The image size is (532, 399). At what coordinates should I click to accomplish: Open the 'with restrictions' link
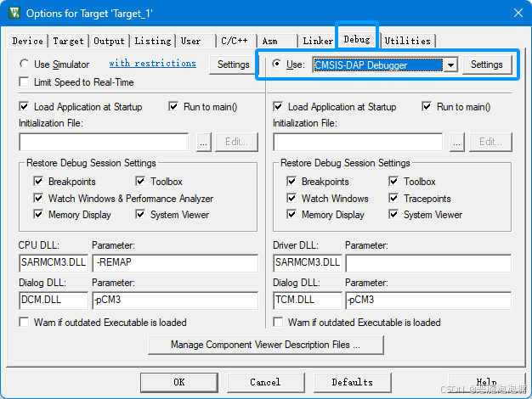tap(152, 64)
